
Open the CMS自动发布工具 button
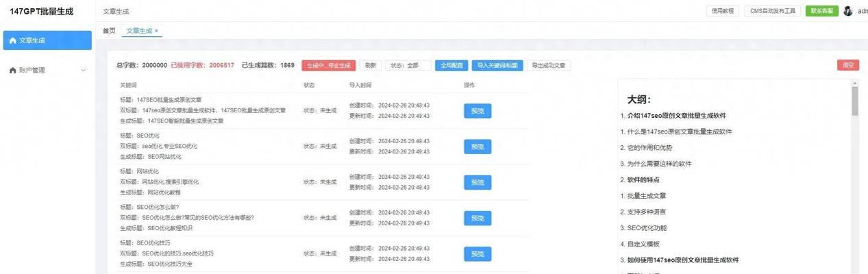tap(773, 11)
